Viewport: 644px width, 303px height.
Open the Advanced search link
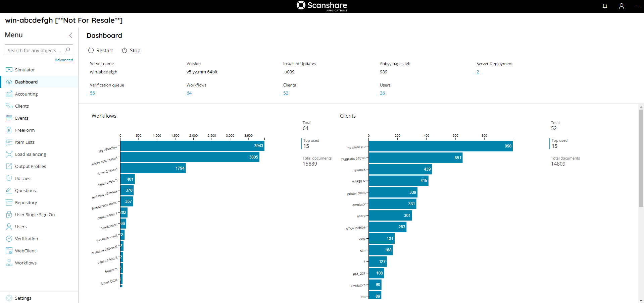coord(64,60)
